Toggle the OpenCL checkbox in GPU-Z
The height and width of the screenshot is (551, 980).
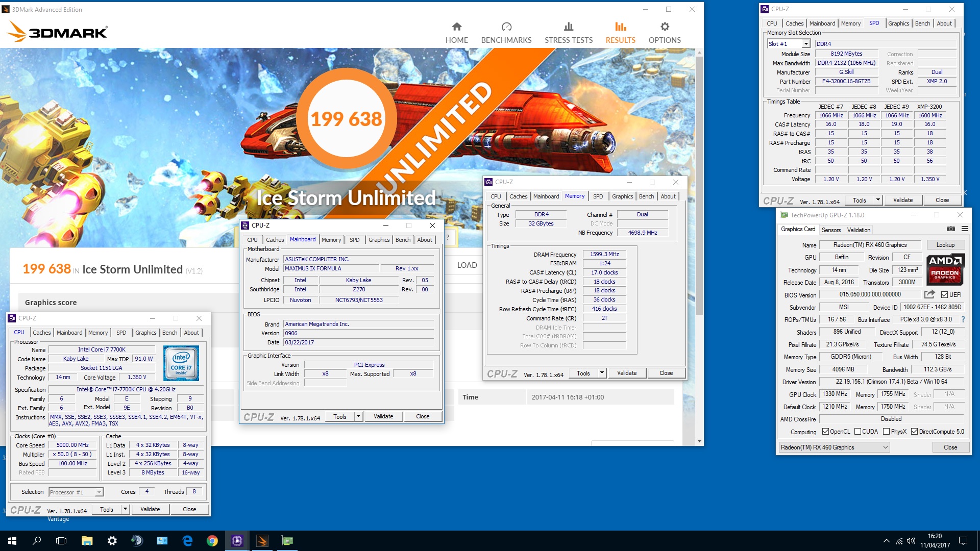coord(825,432)
